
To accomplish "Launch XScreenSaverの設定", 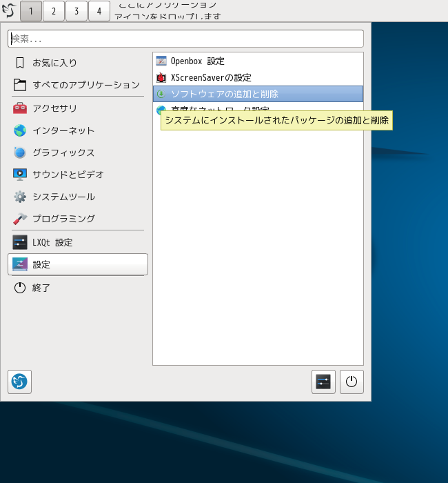I will click(x=258, y=77).
